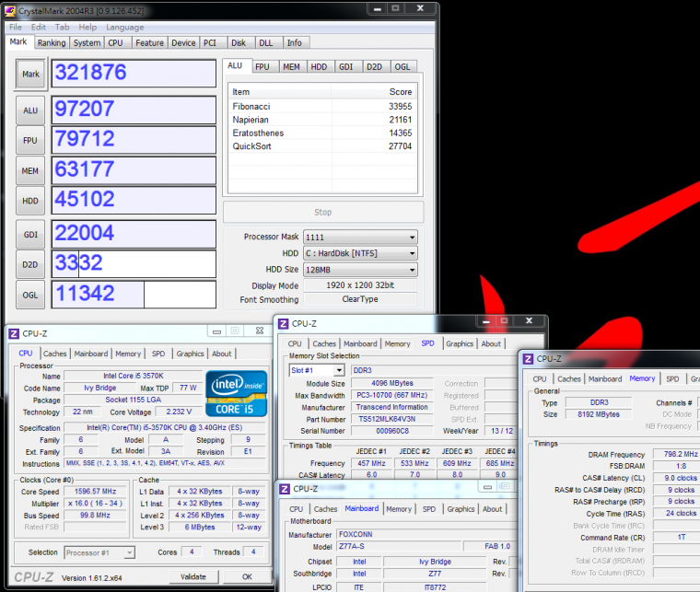The width and height of the screenshot is (700, 592).
Task: Open the Language menu
Action: click(124, 28)
